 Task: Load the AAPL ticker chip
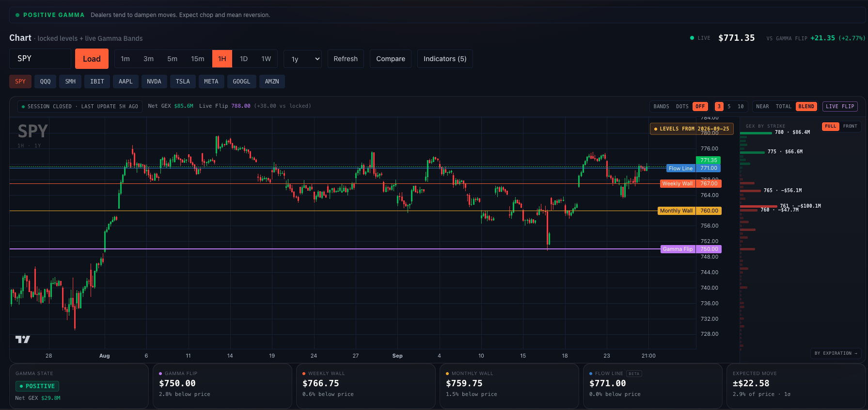coord(126,82)
